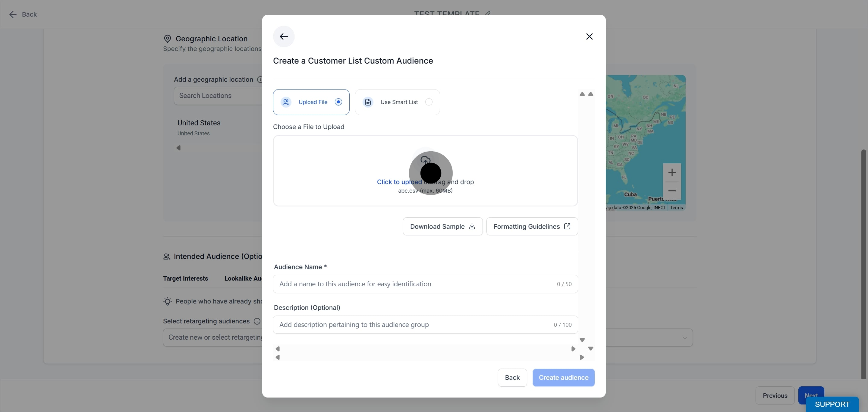
Task: Click the map zoom in plus icon
Action: [672, 172]
